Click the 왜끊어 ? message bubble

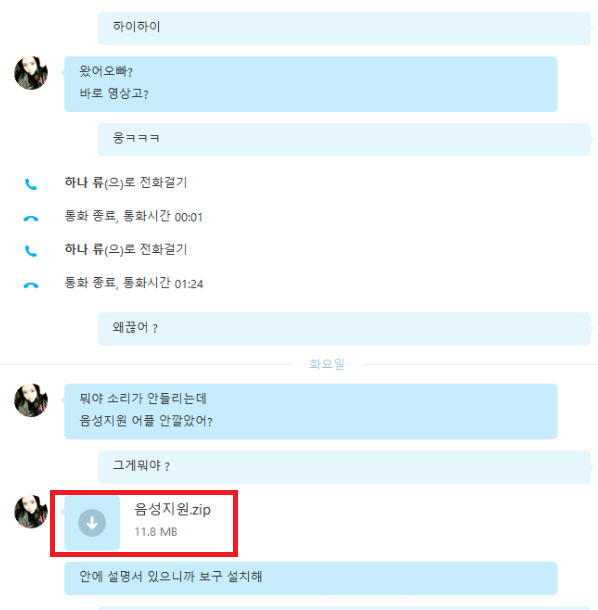pyautogui.click(x=344, y=328)
